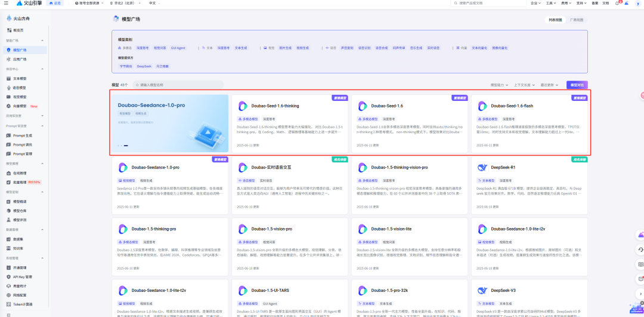644x317 pixels.
Task: Click the Prompt 生成 icon
Action: (x=9, y=136)
